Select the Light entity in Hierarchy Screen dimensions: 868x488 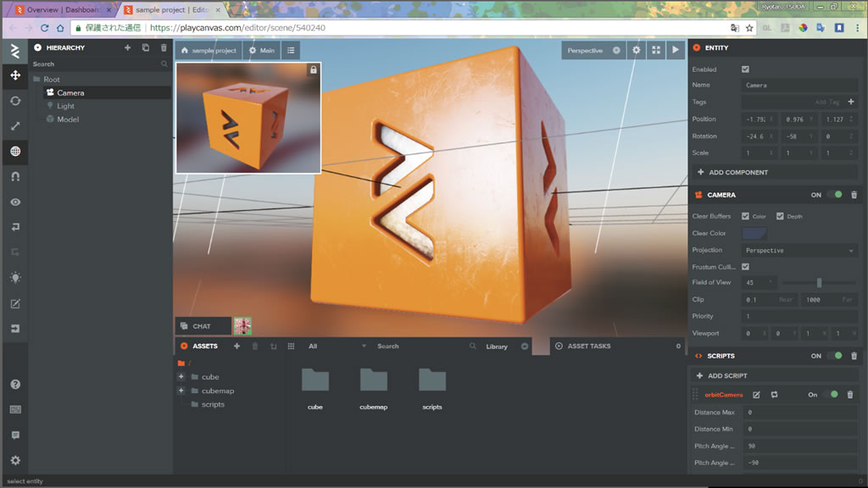tap(65, 106)
